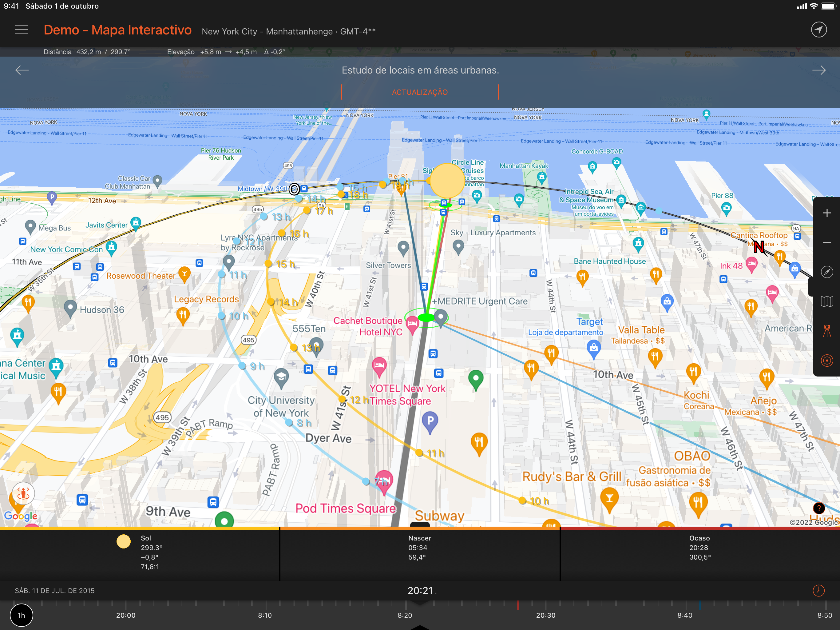Tap the compass icon in the sidebar

pos(826,272)
